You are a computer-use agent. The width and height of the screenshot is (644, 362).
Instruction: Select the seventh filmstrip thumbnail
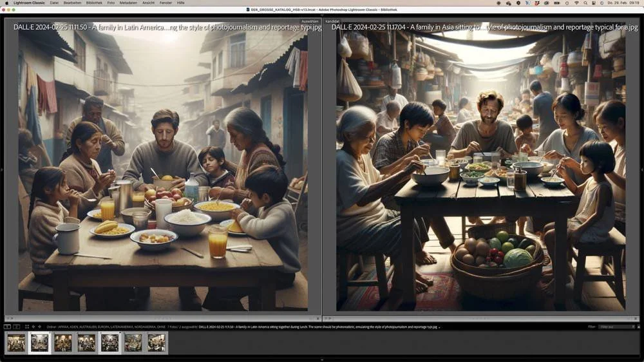click(x=156, y=343)
